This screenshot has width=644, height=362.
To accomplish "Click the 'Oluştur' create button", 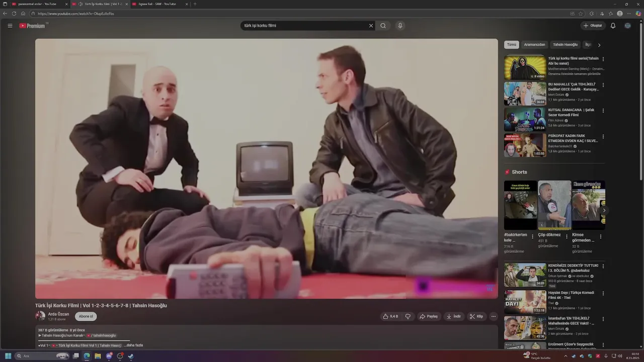I will tap(593, 26).
